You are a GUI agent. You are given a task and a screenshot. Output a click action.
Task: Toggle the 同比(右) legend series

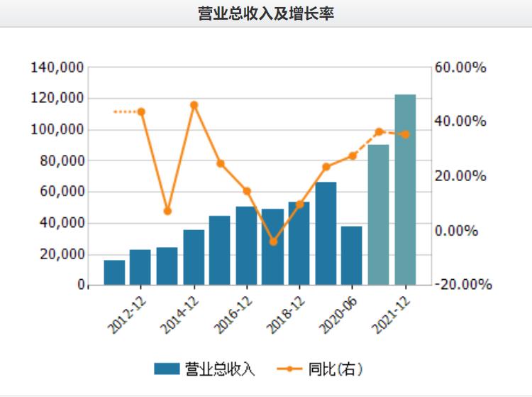[320, 369]
